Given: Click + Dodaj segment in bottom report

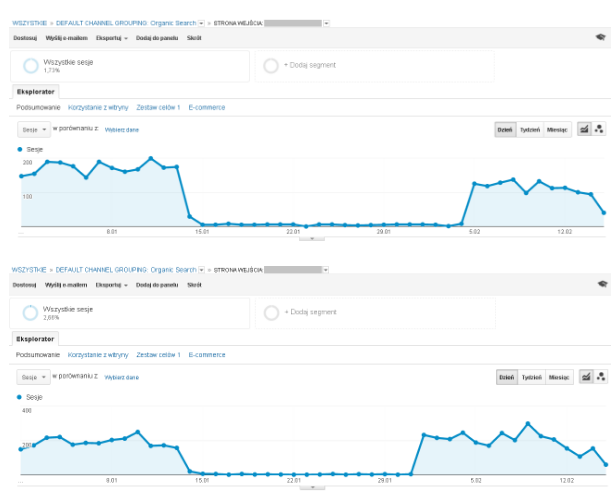Looking at the screenshot, I should tap(310, 312).
